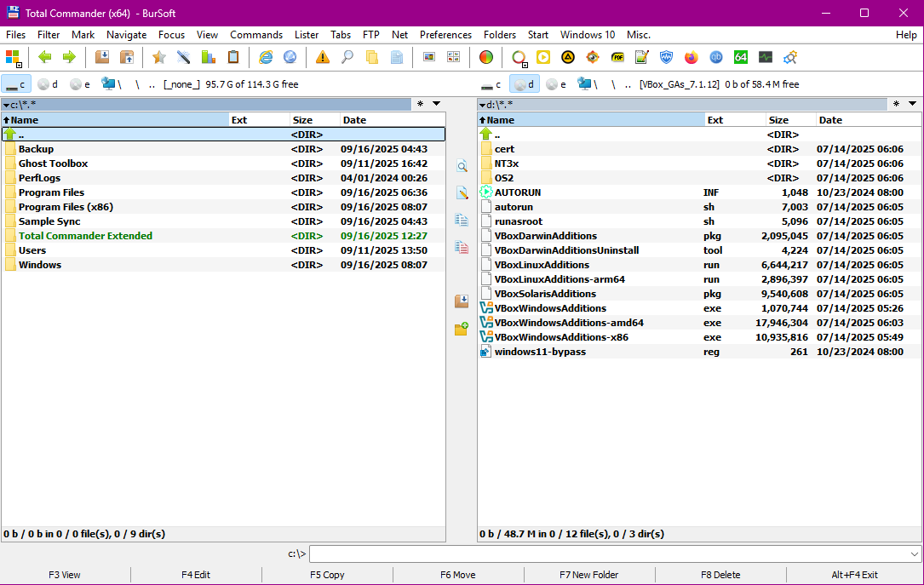
Task: Click the green Back arrow
Action: 45,57
